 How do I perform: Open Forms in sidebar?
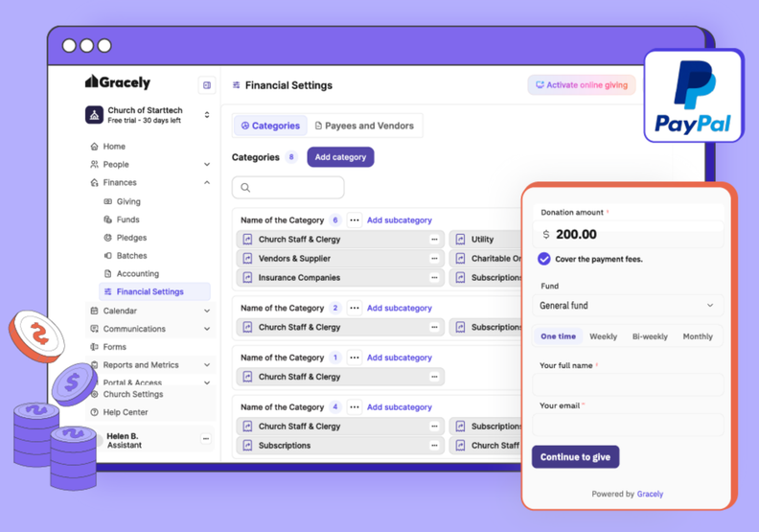pos(114,347)
